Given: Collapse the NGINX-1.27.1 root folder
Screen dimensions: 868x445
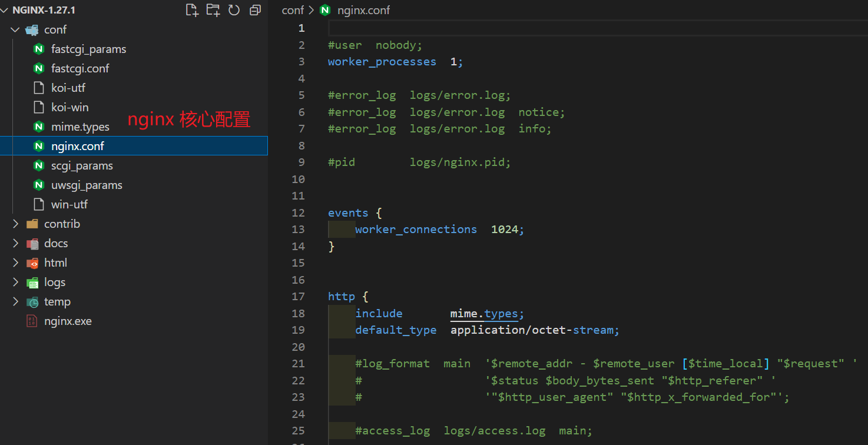Looking at the screenshot, I should 5,10.
